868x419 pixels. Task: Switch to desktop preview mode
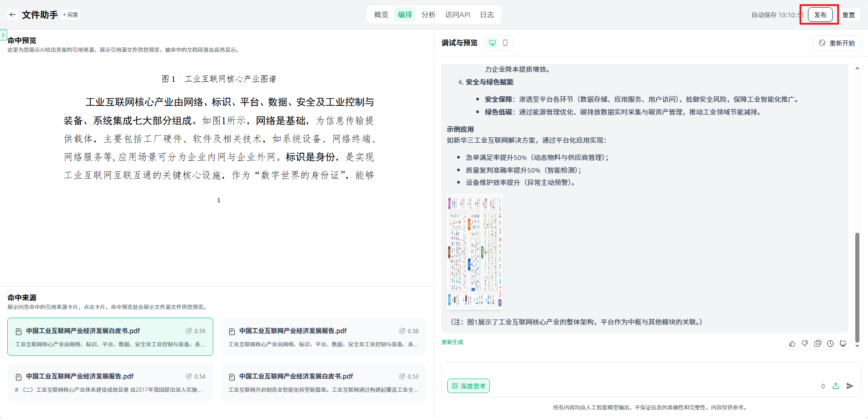point(493,43)
